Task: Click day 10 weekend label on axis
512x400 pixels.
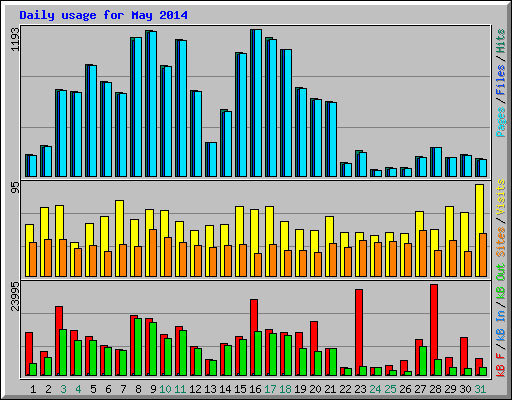Action: pos(165,389)
